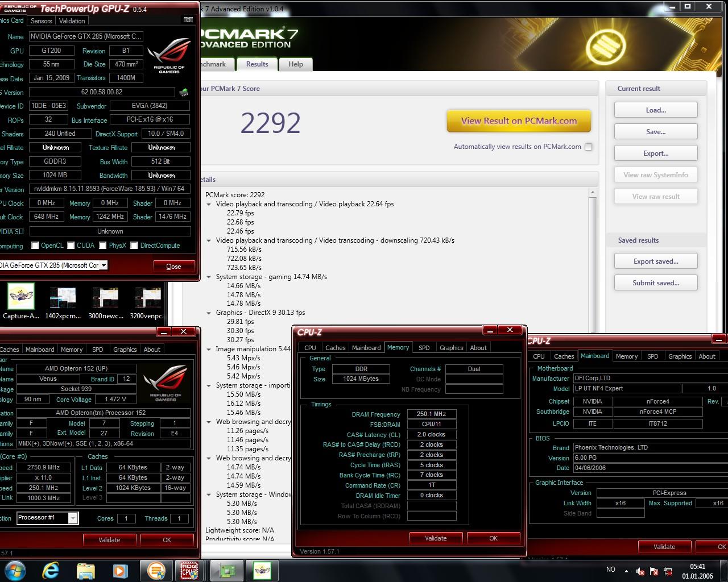Click Validate in CPU-Z Memory window
The height and width of the screenshot is (582, 728).
pyautogui.click(x=436, y=538)
